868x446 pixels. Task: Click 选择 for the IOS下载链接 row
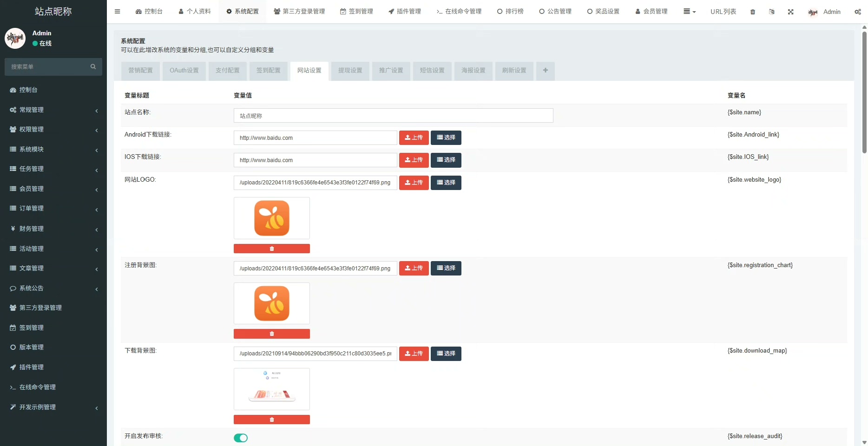(x=446, y=160)
